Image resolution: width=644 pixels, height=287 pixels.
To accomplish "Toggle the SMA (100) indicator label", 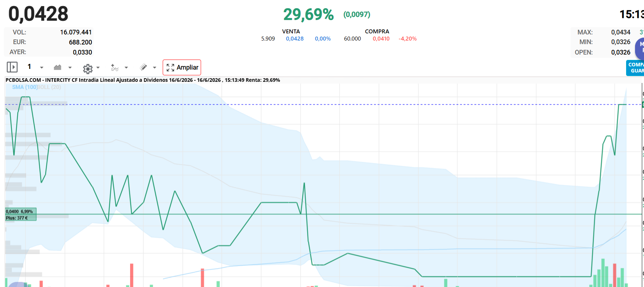I will (x=24, y=87).
